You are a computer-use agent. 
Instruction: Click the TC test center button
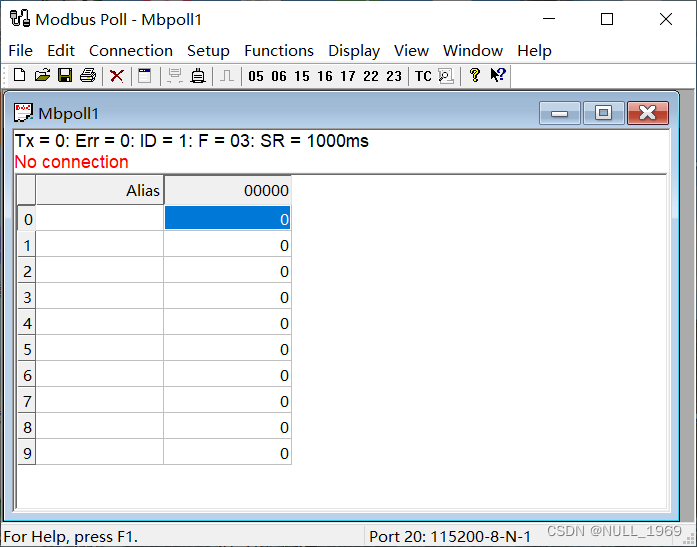(423, 76)
